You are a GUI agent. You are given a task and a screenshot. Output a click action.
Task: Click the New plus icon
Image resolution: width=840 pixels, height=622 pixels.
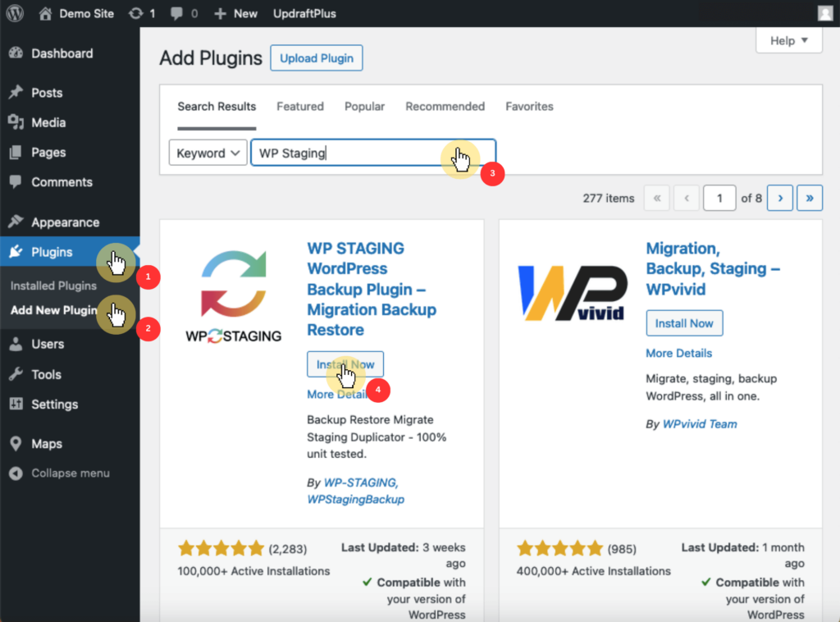[220, 13]
